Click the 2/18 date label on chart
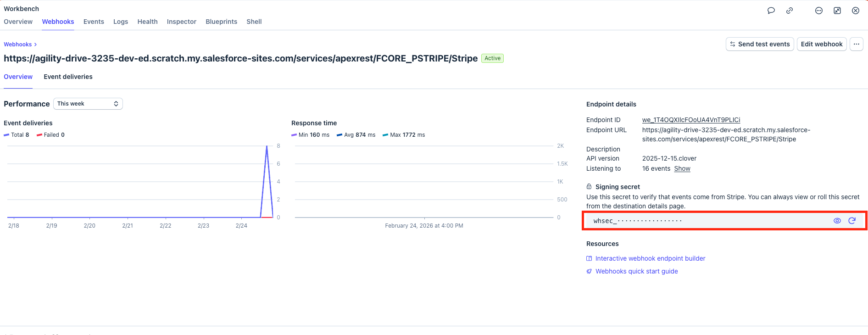Viewport: 868px width, 335px height. point(14,226)
